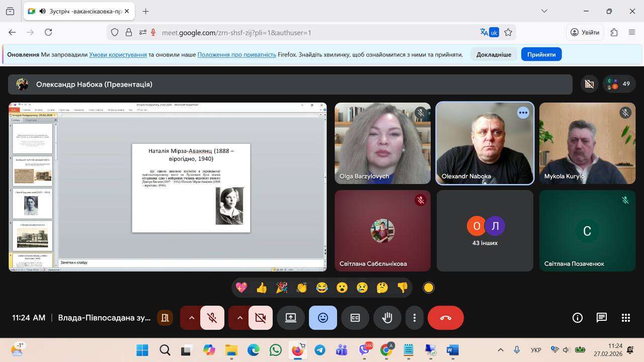
Task: Open the meeting details info icon
Action: (x=578, y=318)
